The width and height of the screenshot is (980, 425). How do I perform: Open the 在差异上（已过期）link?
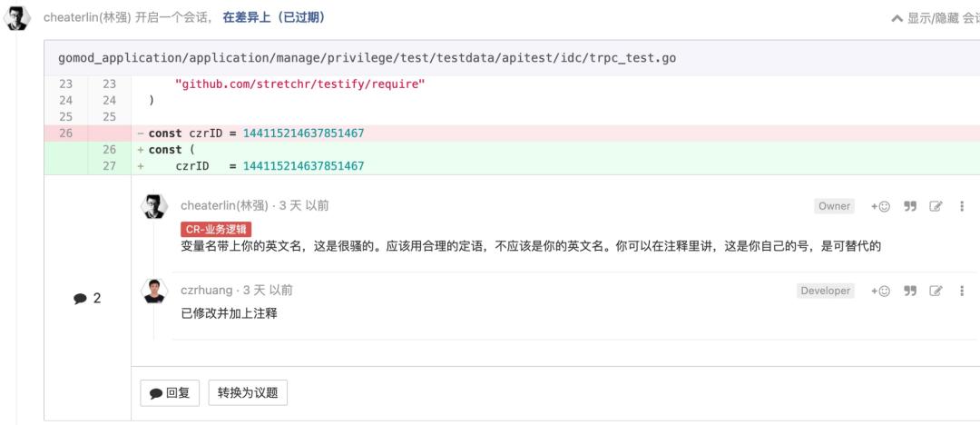[x=274, y=18]
